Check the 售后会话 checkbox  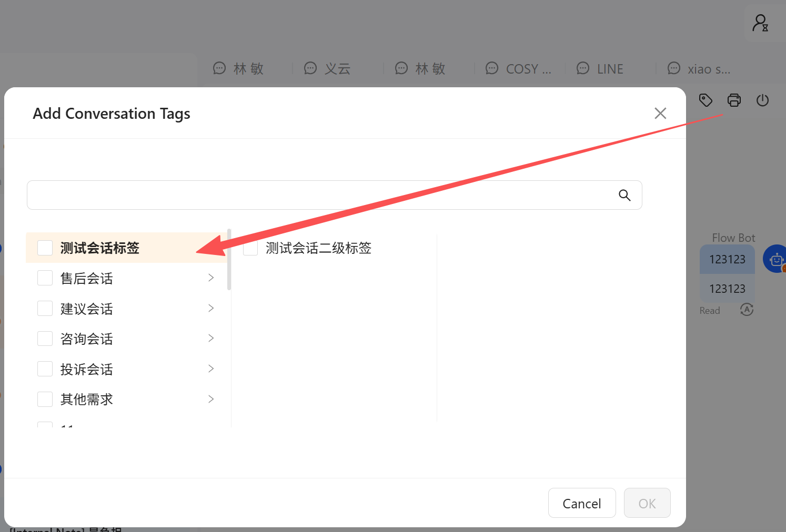click(45, 278)
